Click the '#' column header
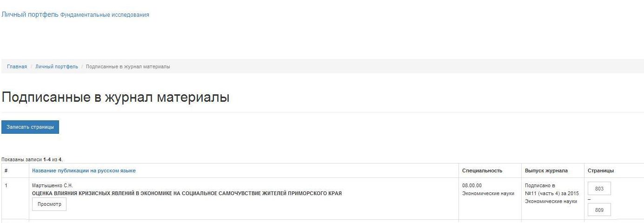The image size is (644, 223). pyautogui.click(x=6, y=171)
